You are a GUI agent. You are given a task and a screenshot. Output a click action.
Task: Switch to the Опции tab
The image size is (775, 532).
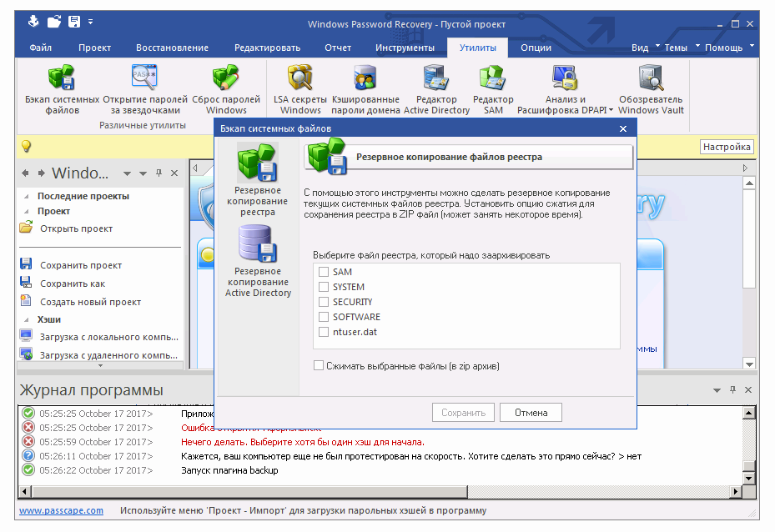(535, 48)
